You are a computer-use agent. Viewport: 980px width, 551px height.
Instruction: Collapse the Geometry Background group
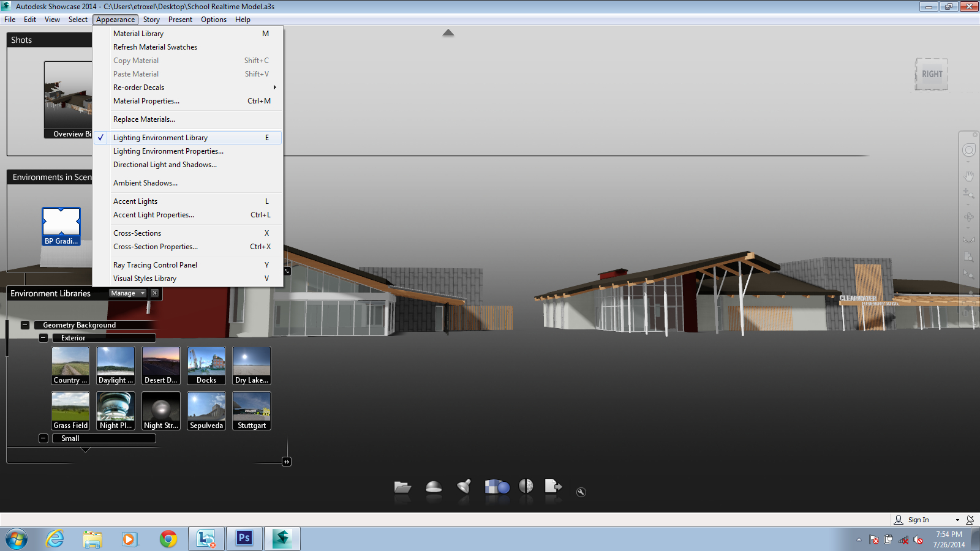24,325
